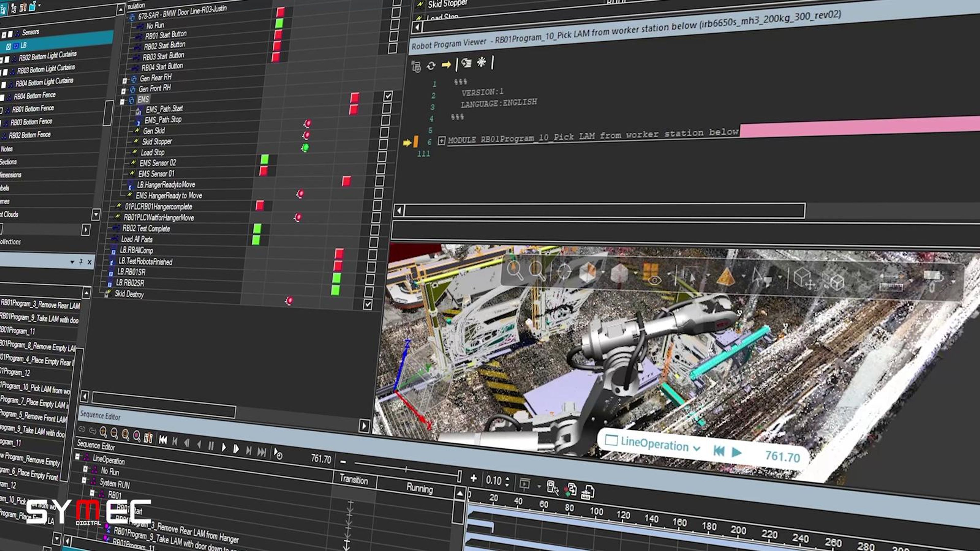The height and width of the screenshot is (551, 980).
Task: Expand the Gen Front RH node
Action: coord(123,91)
